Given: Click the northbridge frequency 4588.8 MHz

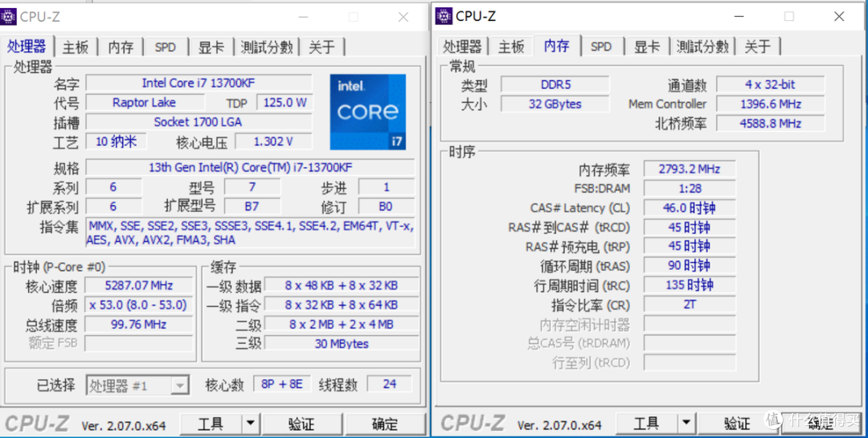Looking at the screenshot, I should click(771, 124).
